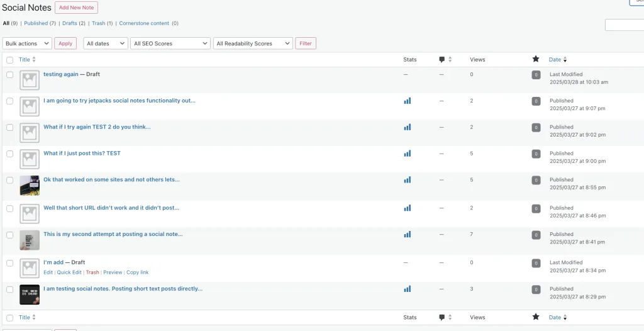
Task: Click Copy link under 'I'm add' draft
Action: click(x=138, y=272)
